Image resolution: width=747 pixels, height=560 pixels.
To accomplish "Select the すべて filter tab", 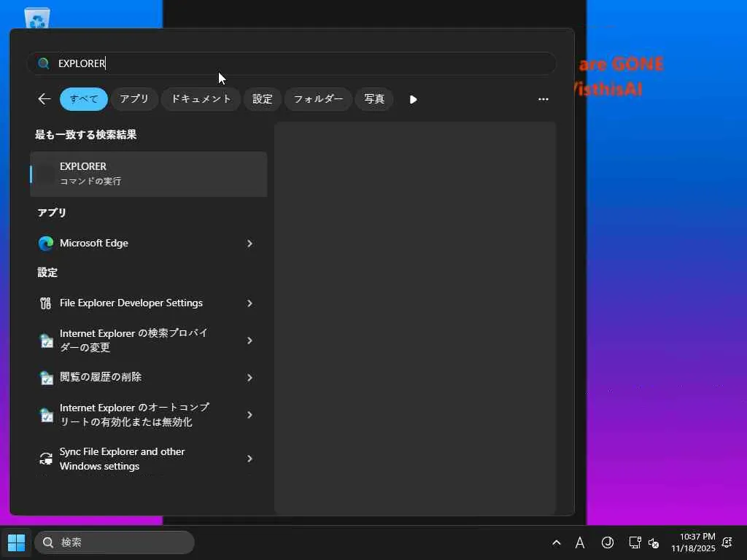I will [x=84, y=99].
